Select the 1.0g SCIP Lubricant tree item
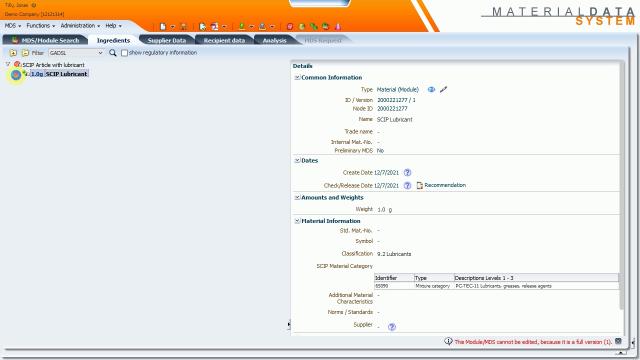The image size is (640, 360). click(x=59, y=74)
